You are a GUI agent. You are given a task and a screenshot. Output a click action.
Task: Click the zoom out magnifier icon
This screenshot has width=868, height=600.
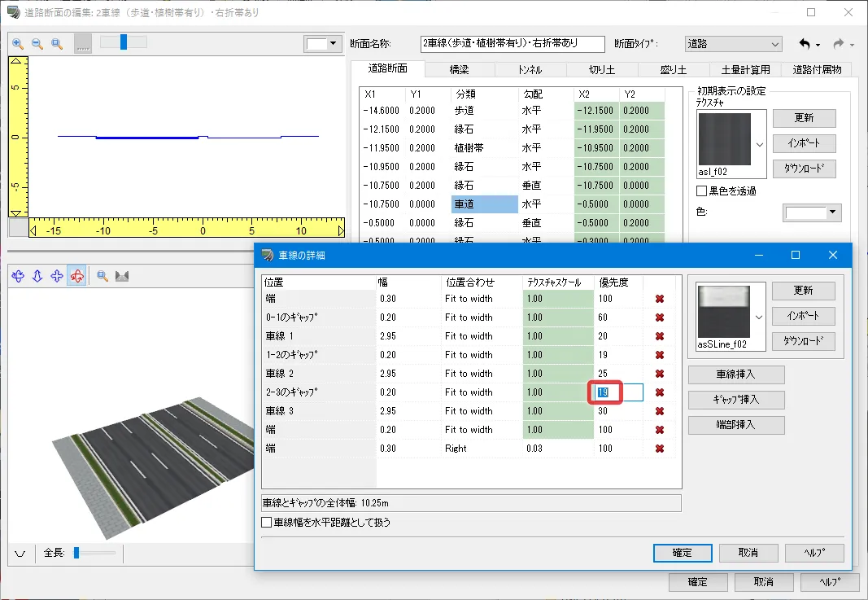pyautogui.click(x=37, y=43)
